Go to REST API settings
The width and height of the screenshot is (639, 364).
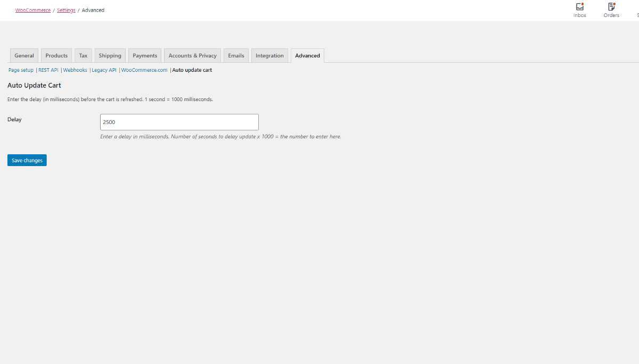(48, 70)
